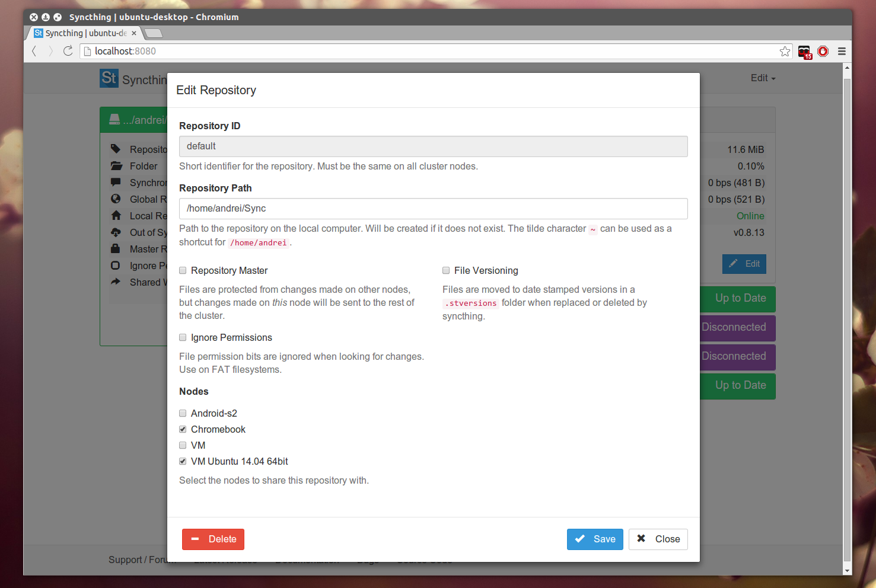Click the speech bubble icon beside Synchronization row

coord(116,182)
